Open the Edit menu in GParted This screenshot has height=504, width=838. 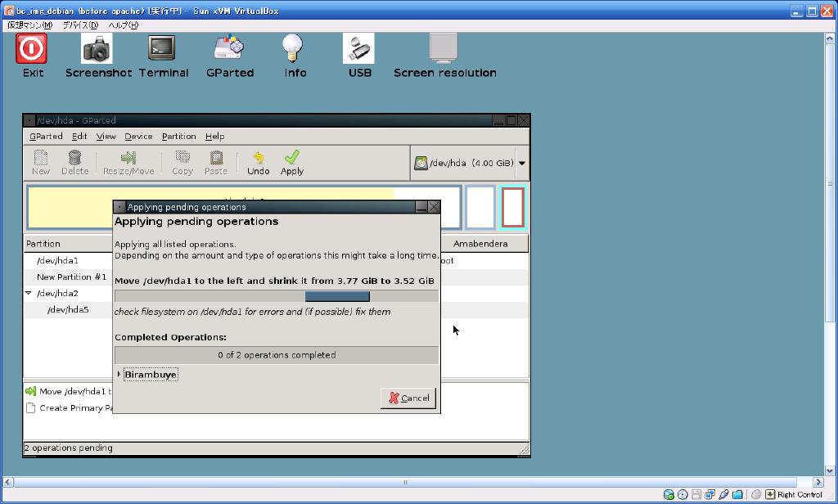[79, 137]
